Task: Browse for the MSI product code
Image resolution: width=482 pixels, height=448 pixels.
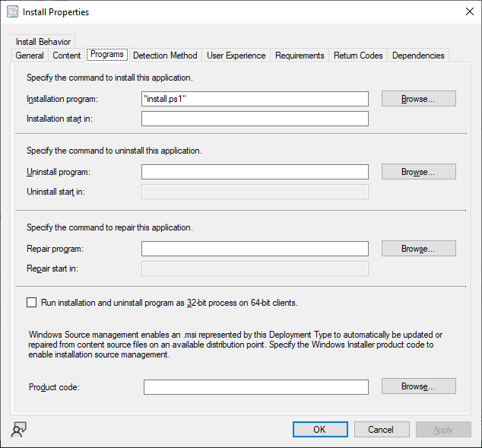Action: pyautogui.click(x=419, y=386)
